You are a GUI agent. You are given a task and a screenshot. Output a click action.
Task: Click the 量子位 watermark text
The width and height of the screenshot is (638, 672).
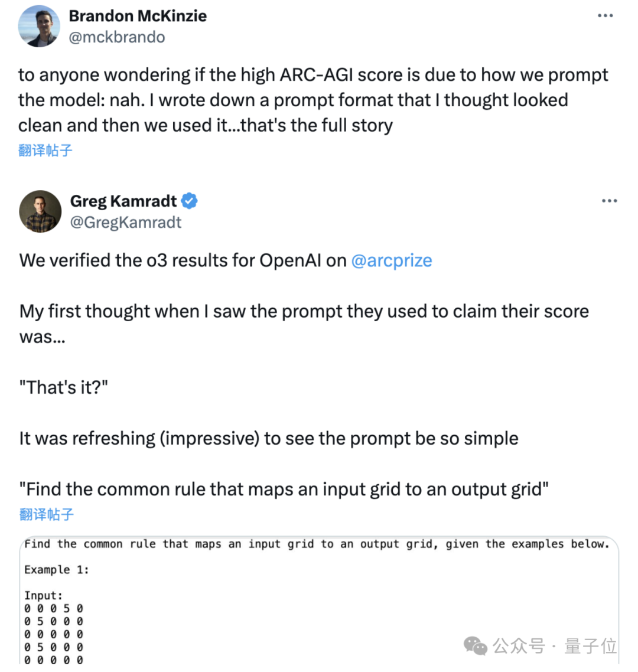590,646
